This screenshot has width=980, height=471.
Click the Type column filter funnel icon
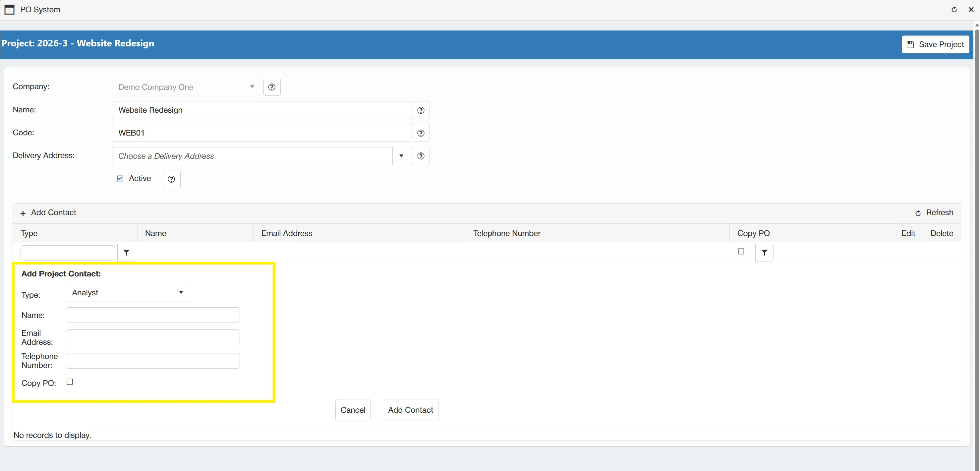126,253
